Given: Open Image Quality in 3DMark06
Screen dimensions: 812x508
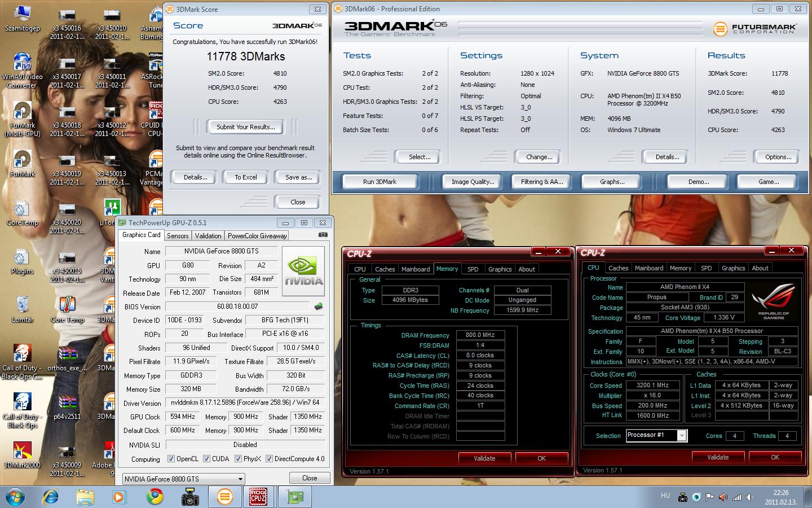Looking at the screenshot, I should point(473,182).
